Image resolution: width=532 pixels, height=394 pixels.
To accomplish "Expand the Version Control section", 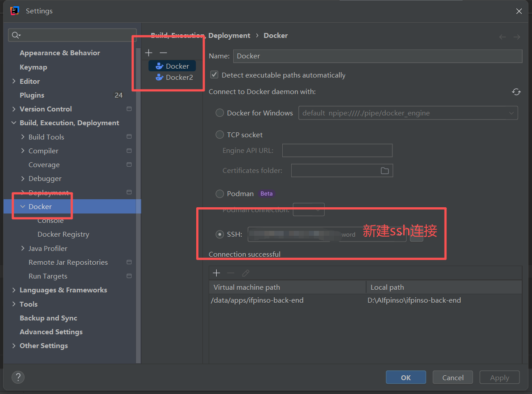I will [13, 109].
